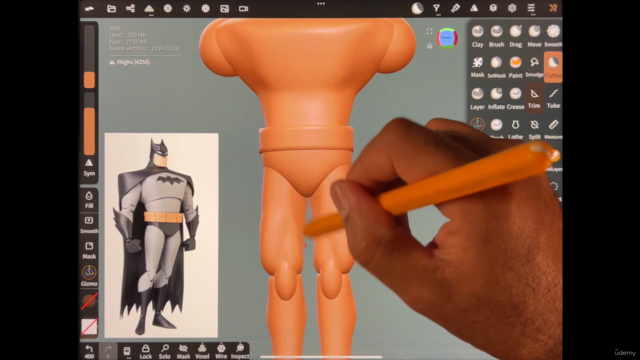Open the Symmetry triangle menu in top bar
The height and width of the screenshot is (360, 640).
474,8
